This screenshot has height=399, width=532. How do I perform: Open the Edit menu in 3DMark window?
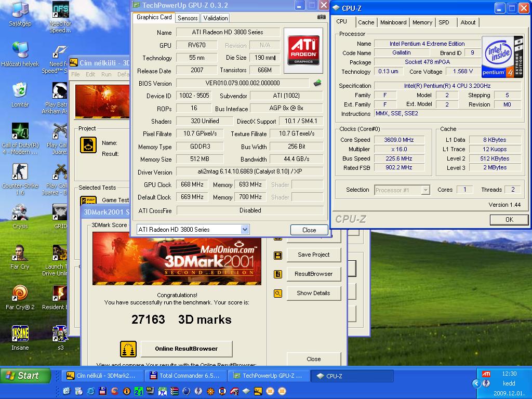tap(90, 74)
